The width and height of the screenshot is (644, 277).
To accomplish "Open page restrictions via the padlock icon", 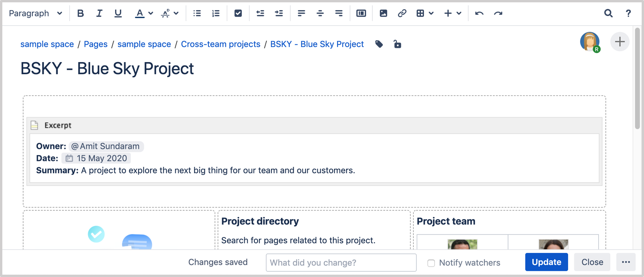I will (397, 44).
